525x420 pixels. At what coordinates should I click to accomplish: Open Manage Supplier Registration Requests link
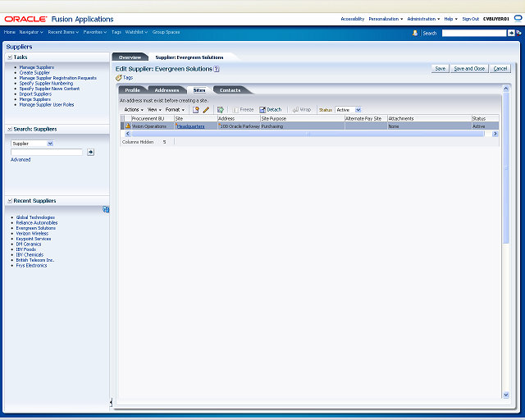[x=58, y=78]
